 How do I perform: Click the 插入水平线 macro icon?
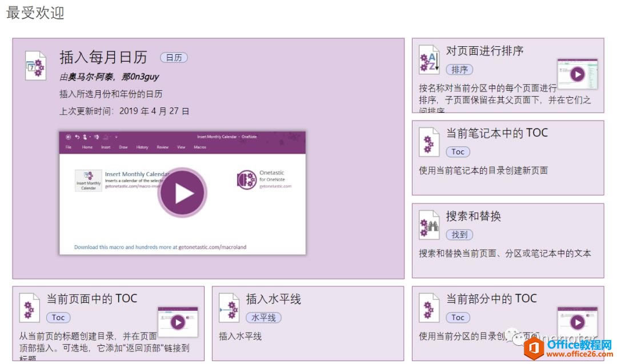[230, 307]
